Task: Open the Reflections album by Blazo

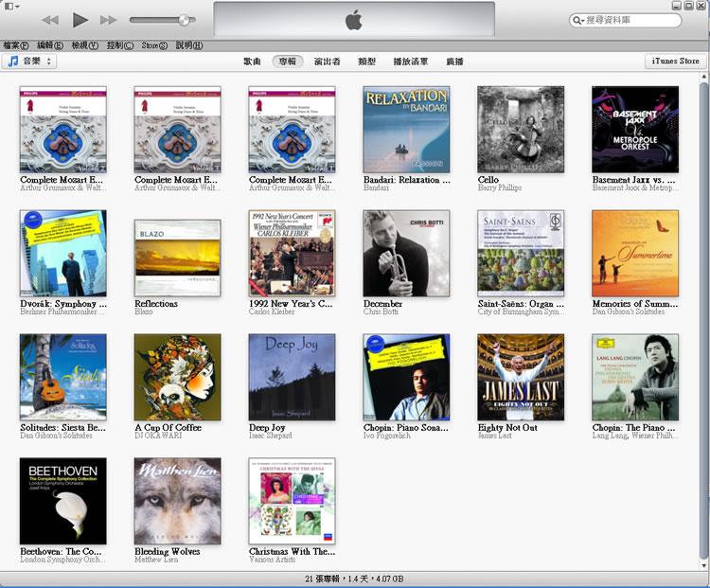Action: [x=178, y=258]
